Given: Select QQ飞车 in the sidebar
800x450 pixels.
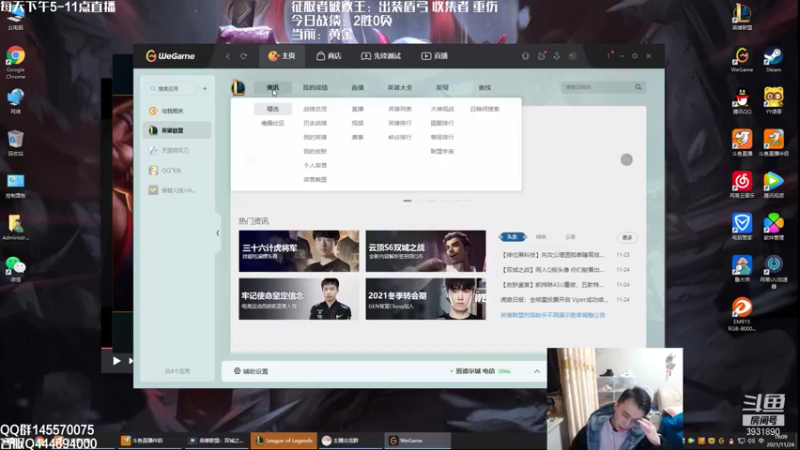Looking at the screenshot, I should pos(177,170).
